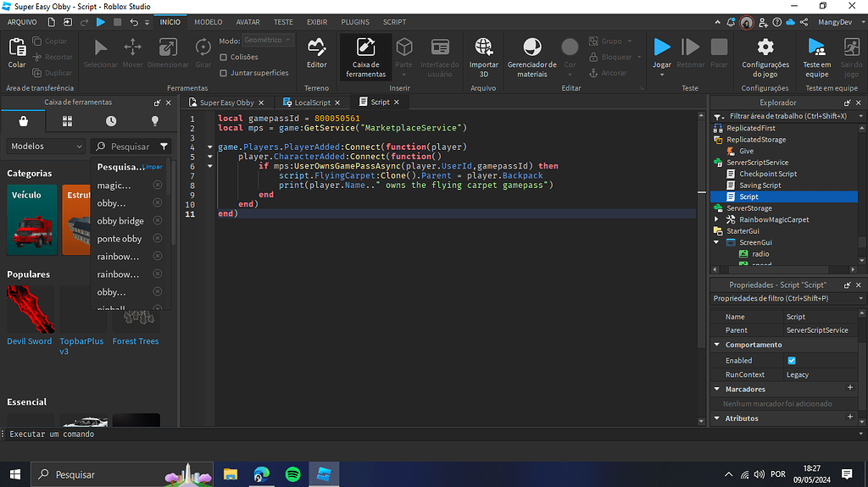
Task: Clear search history with Limpar link
Action: tap(153, 167)
